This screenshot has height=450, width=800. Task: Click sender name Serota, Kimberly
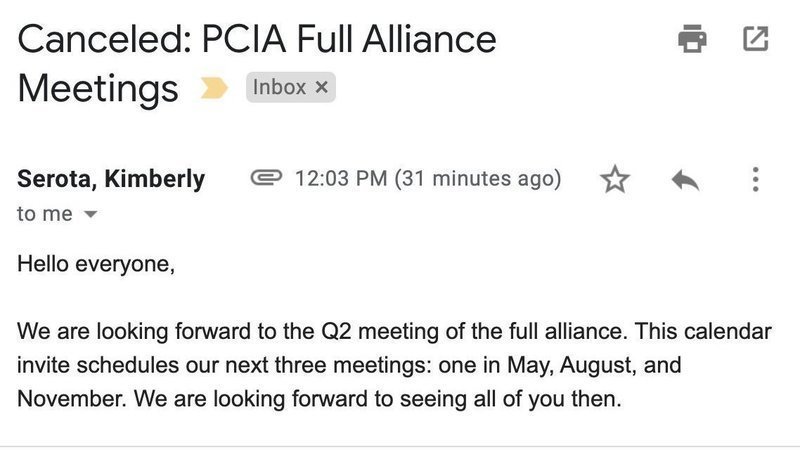click(x=111, y=180)
